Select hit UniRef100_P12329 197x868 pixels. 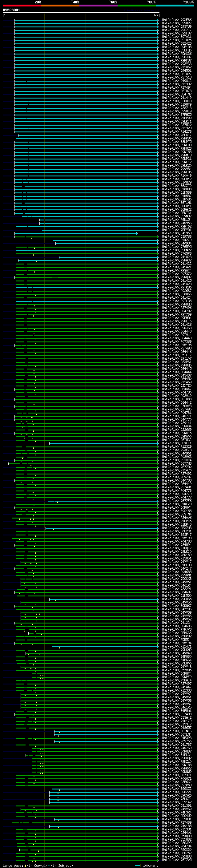click(x=176, y=446)
